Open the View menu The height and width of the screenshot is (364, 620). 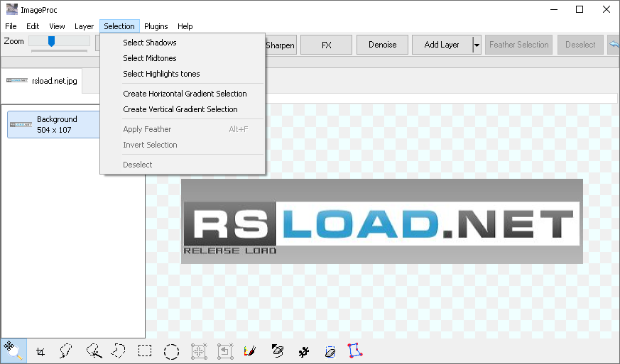57,26
